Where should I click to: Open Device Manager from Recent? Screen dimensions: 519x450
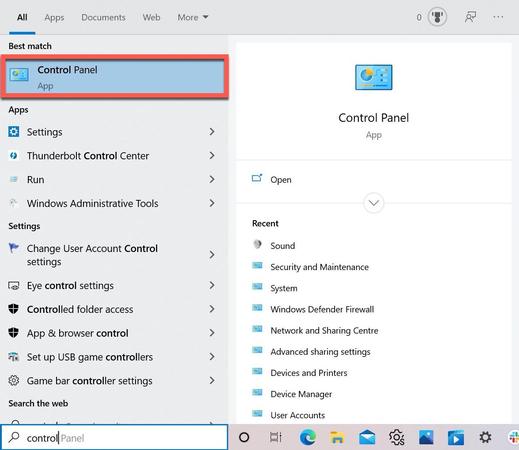(x=301, y=394)
